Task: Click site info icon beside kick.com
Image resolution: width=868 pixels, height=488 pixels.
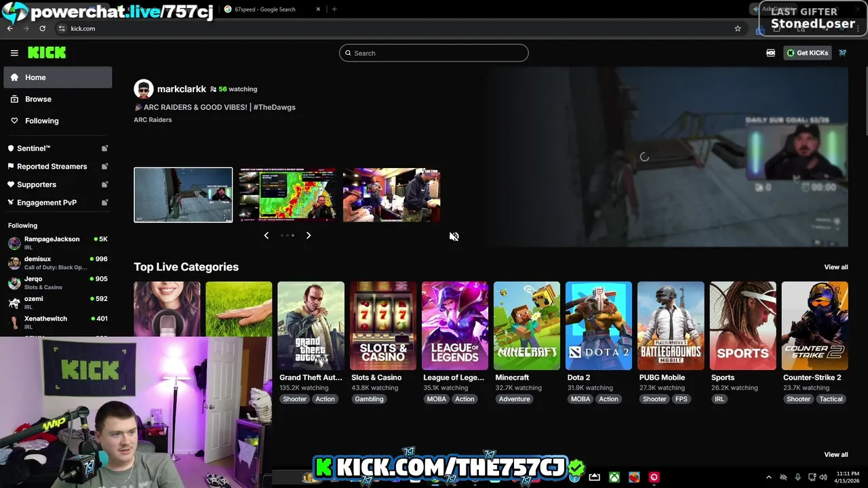Action: click(x=62, y=28)
